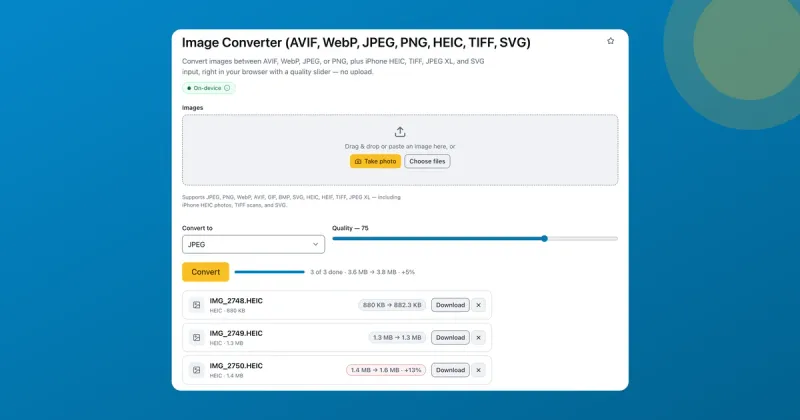
Task: Click the IMG_2748.HEIC file name
Action: coord(236,301)
